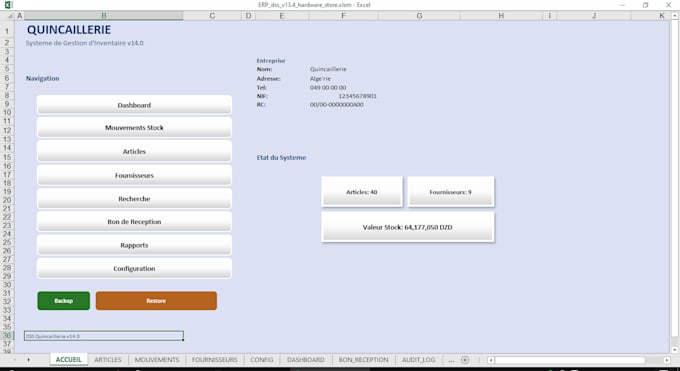Select the ACCUEIL sheet tab

69,360
